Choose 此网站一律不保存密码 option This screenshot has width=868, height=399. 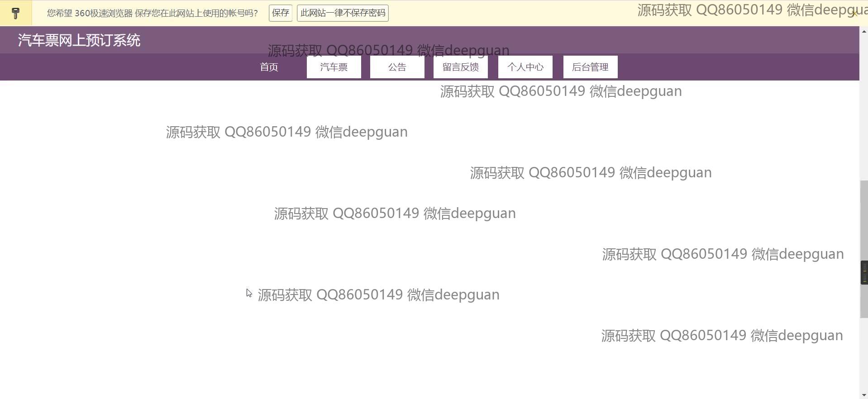(x=343, y=13)
